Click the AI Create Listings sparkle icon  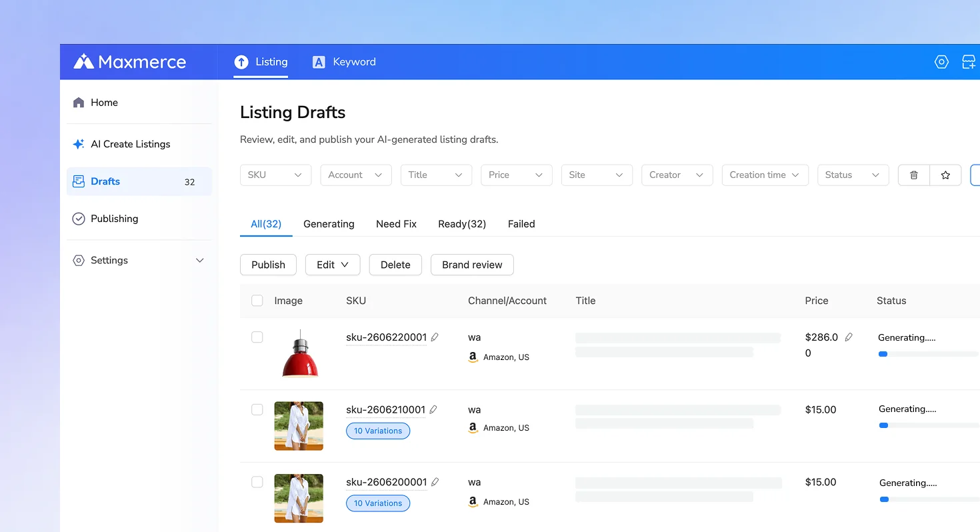point(79,144)
